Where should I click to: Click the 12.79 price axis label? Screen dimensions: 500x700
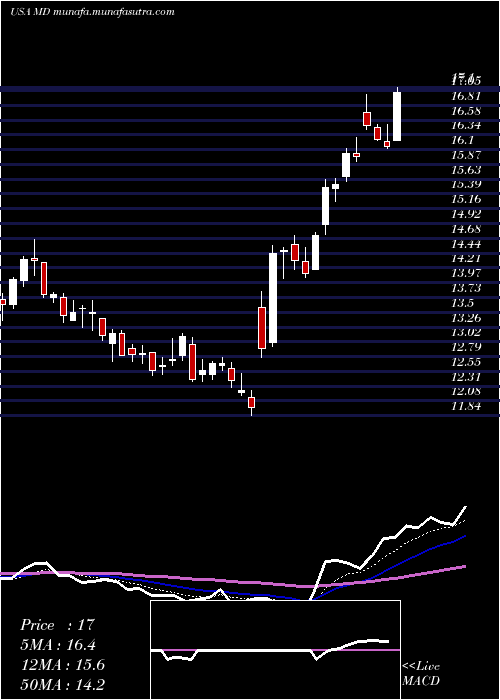pyautogui.click(x=466, y=347)
